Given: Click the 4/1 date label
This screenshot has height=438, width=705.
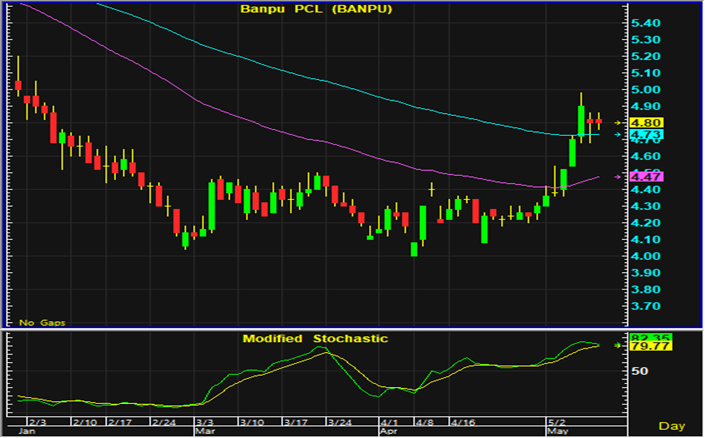Looking at the screenshot, I should 389,422.
